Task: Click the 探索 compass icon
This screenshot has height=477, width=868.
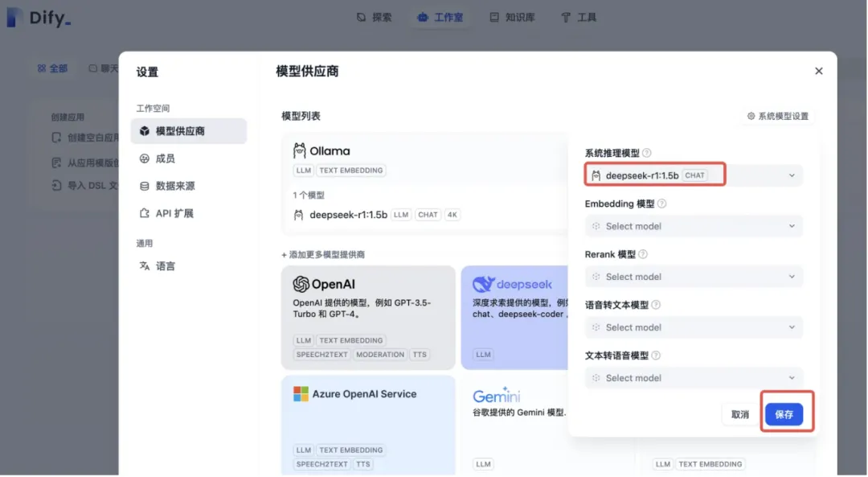Action: [x=361, y=18]
